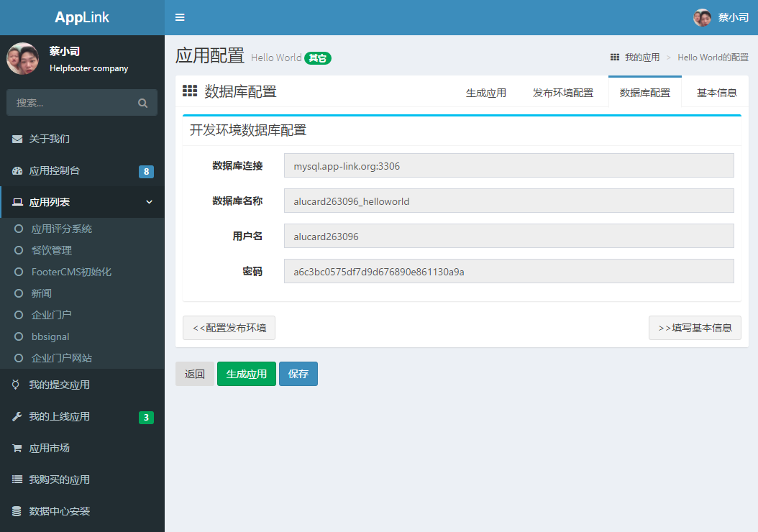This screenshot has height=532, width=758.
Task: Open the 蔡小司 user menu in top bar
Action: [721, 17]
